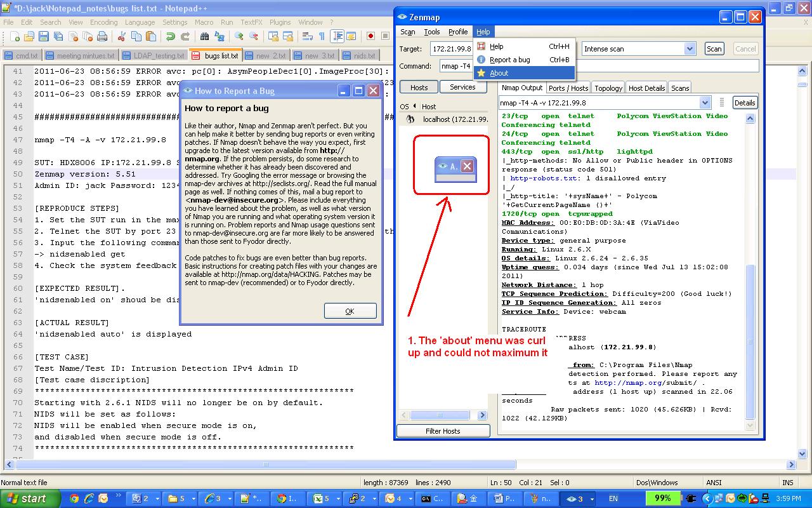Toggle the indent guide toolbar button
Image resolution: width=812 pixels, height=508 pixels.
[337, 37]
